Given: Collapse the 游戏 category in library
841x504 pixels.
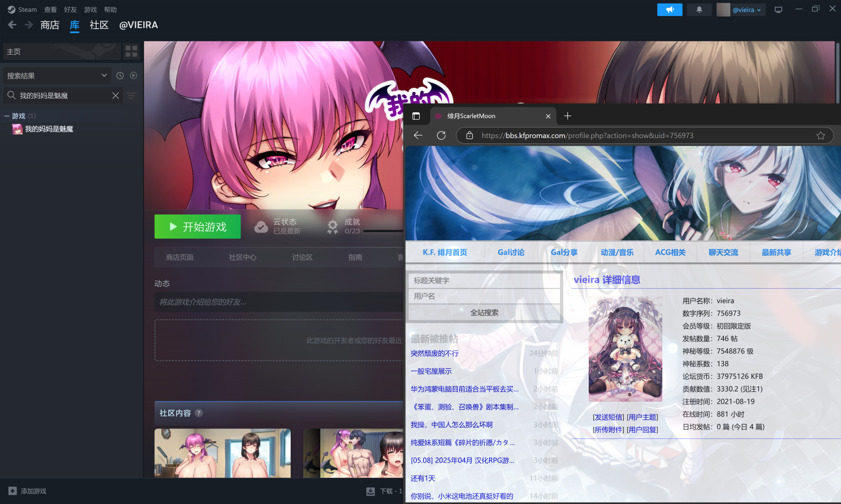Looking at the screenshot, I should coord(7,116).
